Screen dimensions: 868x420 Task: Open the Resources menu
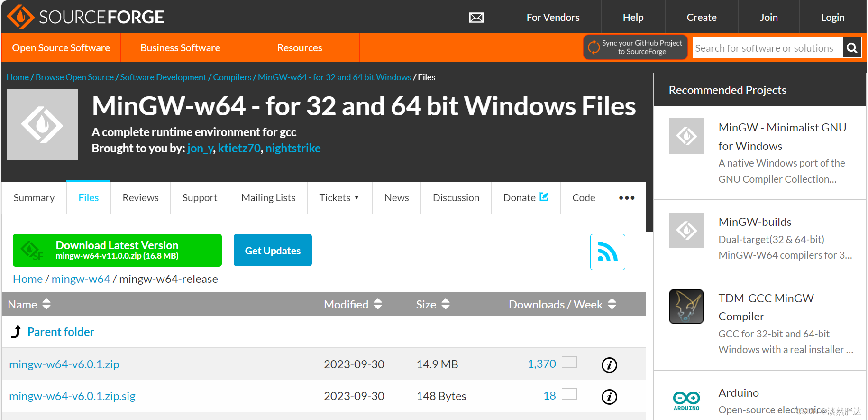point(300,47)
